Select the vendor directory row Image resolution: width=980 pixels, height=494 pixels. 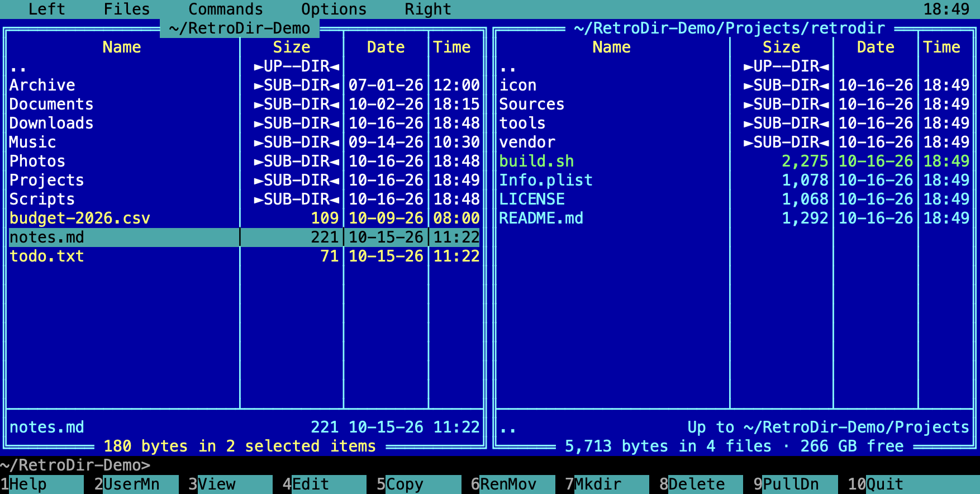pos(734,142)
